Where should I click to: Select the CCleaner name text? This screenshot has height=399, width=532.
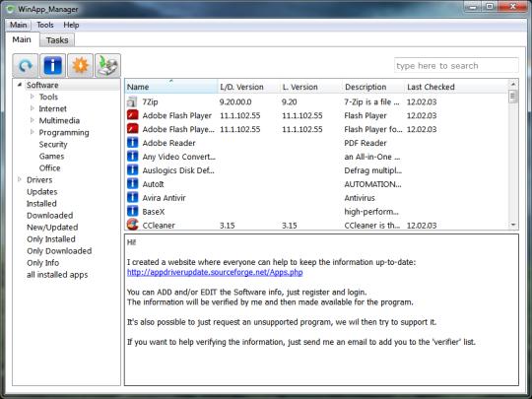pos(159,226)
